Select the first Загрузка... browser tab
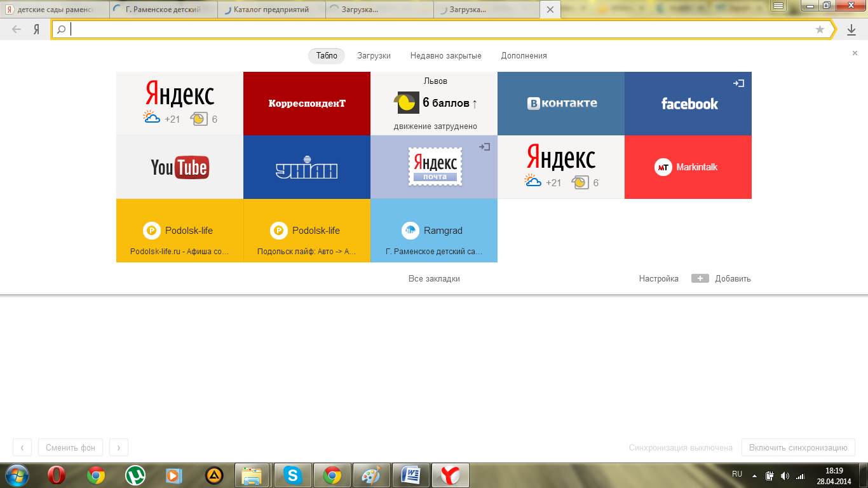 click(379, 10)
